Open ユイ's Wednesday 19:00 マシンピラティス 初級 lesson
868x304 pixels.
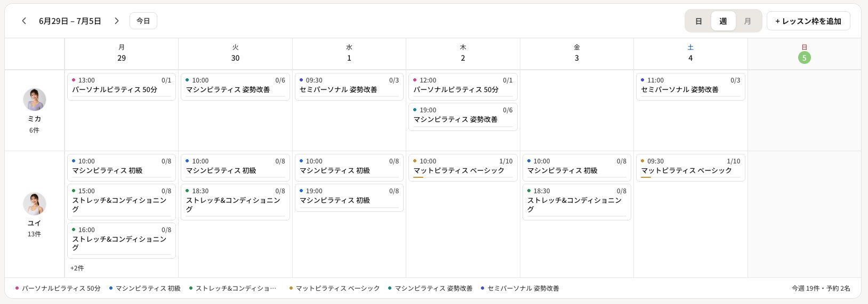pyautogui.click(x=349, y=198)
